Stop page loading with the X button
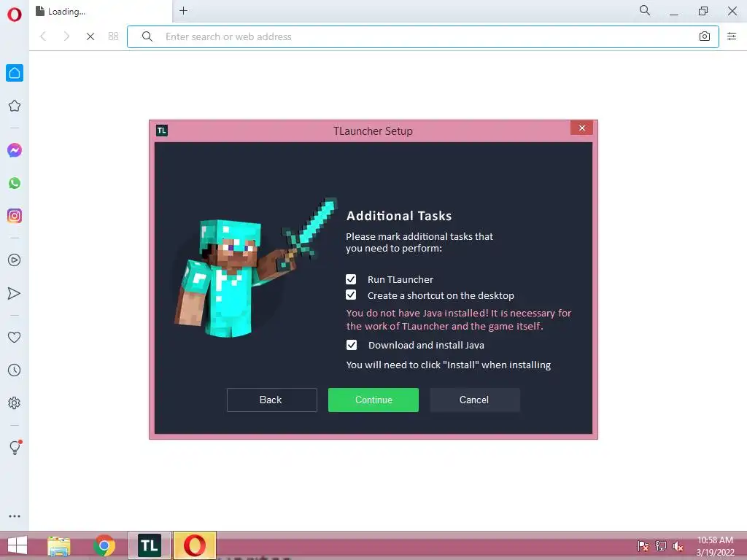This screenshot has width=747, height=560. pos(90,36)
